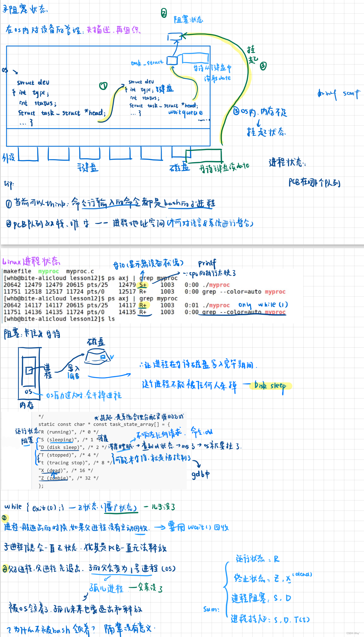Click the "外设" label beside the device boxes
This screenshot has height=637, width=364.
pos(9,158)
